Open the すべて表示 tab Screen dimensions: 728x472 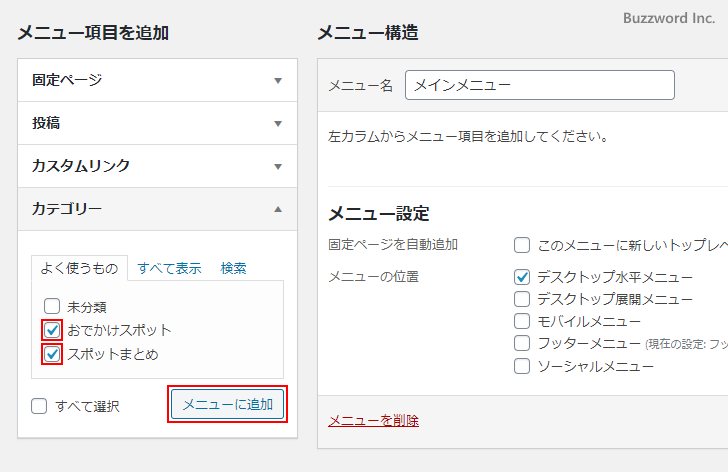(x=169, y=267)
